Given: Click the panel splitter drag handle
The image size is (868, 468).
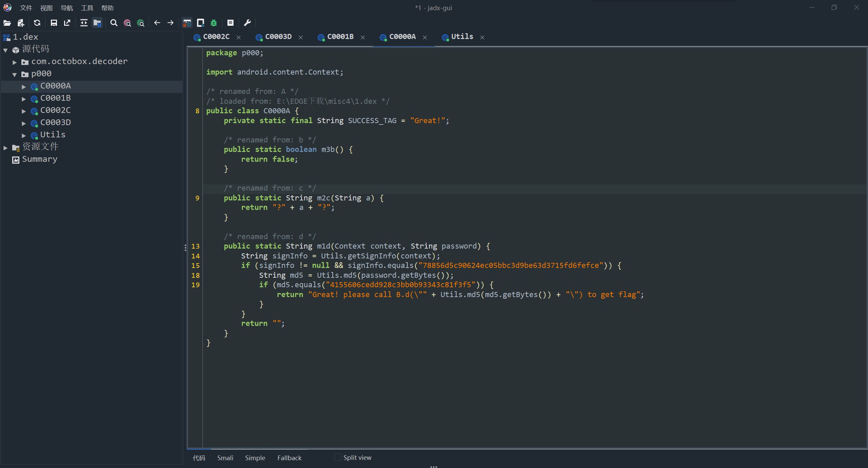Looking at the screenshot, I should click(x=185, y=248).
